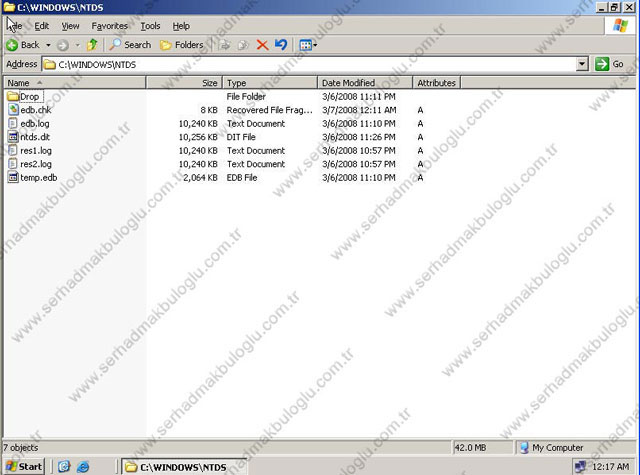This screenshot has height=475, width=640.
Task: Click the Forward navigation arrow icon
Action: coord(62,45)
